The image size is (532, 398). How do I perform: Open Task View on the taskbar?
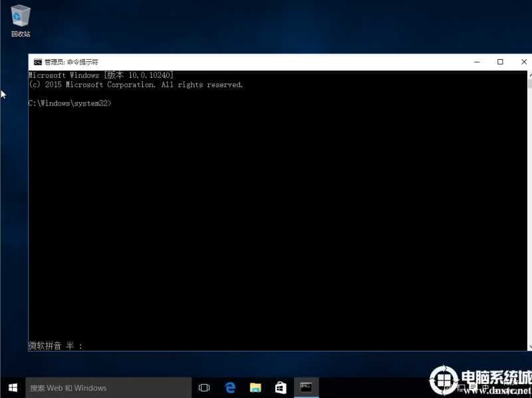tap(204, 387)
